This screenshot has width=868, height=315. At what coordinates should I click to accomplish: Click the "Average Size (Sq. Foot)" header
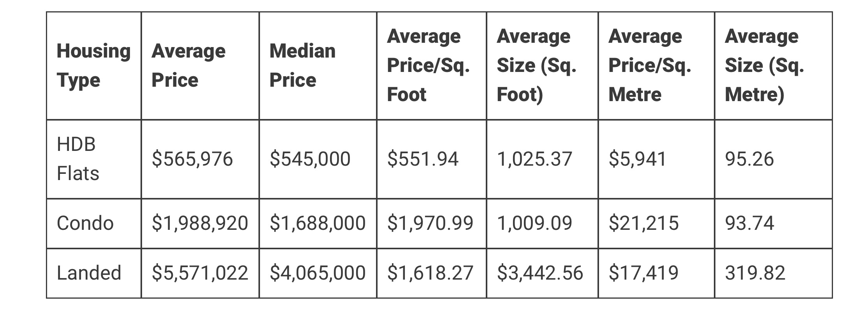(536, 65)
